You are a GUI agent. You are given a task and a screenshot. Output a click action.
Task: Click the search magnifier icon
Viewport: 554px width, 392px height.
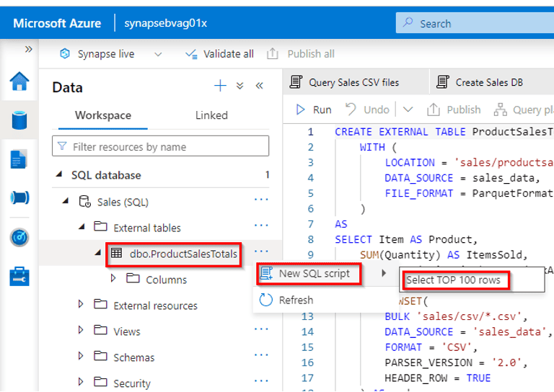[408, 22]
